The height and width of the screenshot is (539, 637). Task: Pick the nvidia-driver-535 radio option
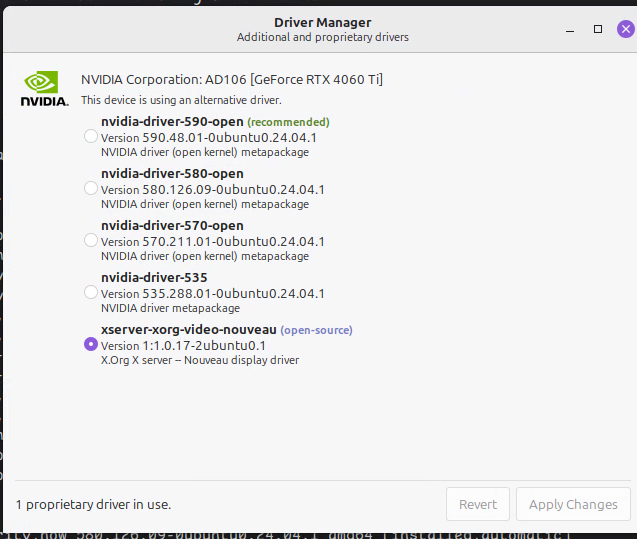(91, 292)
